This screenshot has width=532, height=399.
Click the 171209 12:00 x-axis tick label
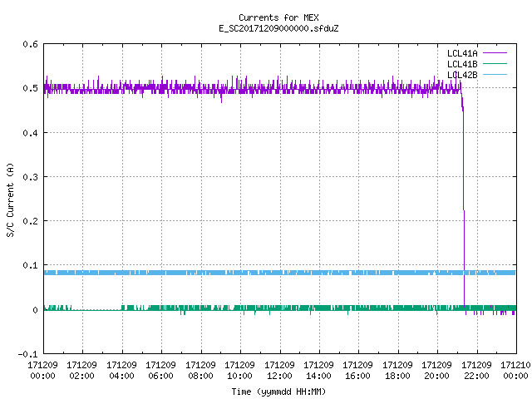[x=279, y=371]
